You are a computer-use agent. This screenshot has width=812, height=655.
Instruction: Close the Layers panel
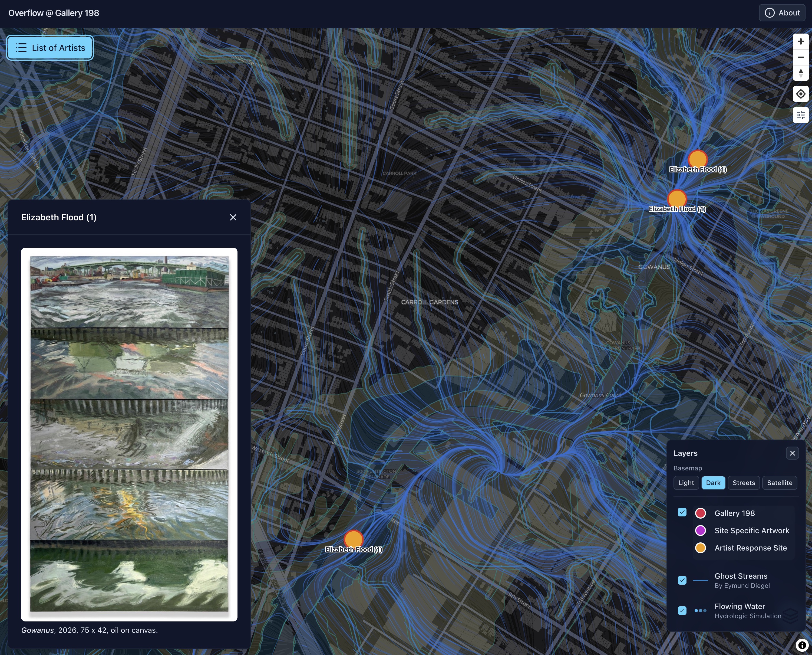793,453
